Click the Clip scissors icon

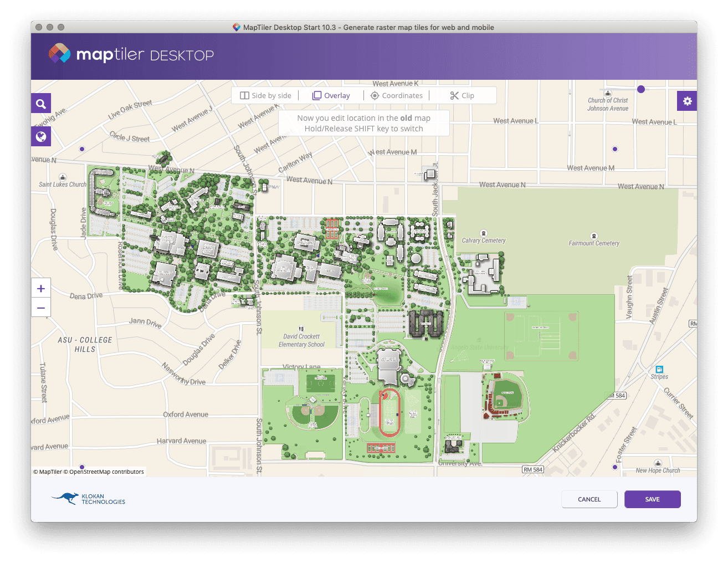(454, 95)
